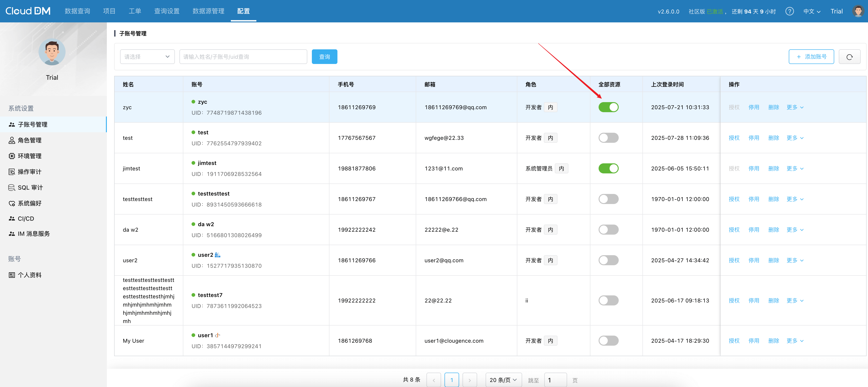868x387 pixels.
Task: Open 系统偏好 sidebar item
Action: point(29,203)
